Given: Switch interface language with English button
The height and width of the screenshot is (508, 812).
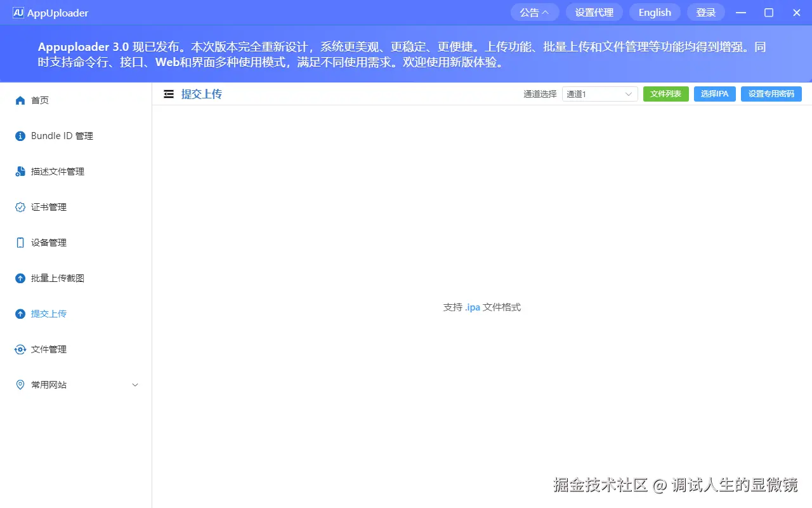Looking at the screenshot, I should pos(654,12).
